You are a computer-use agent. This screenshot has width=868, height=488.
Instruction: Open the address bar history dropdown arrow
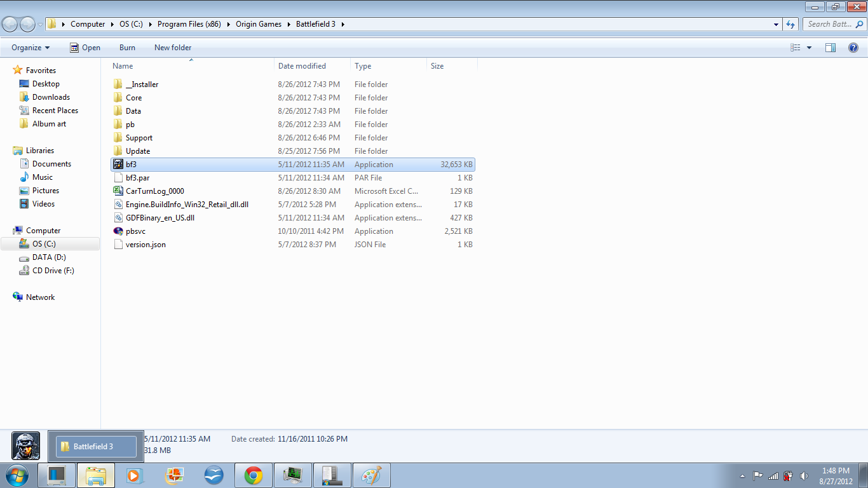click(776, 24)
